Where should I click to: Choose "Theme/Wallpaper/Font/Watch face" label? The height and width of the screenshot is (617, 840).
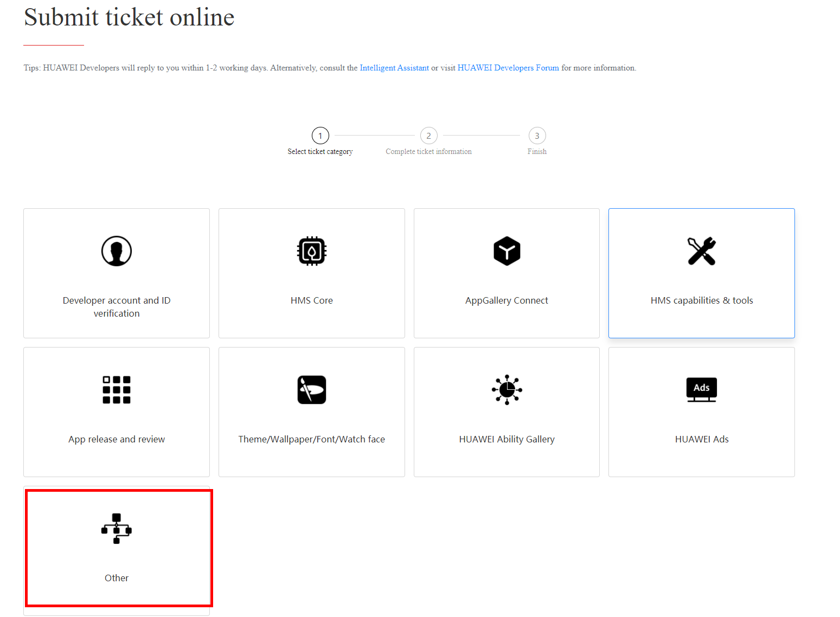click(312, 439)
